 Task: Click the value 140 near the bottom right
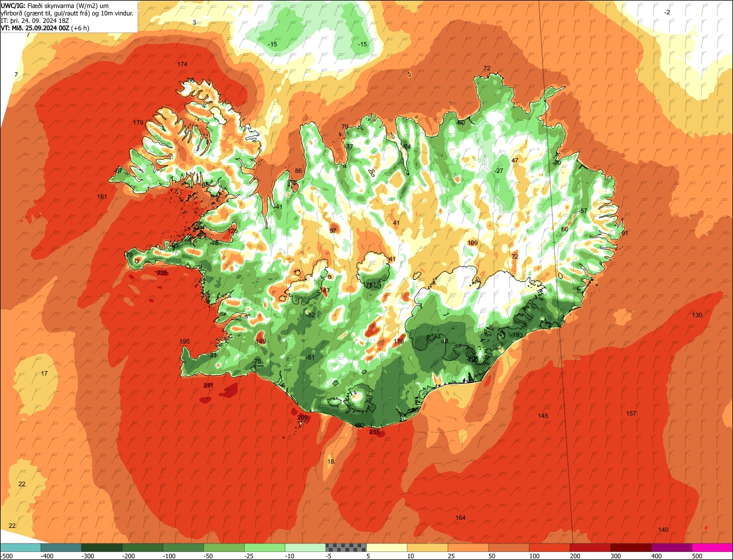click(663, 529)
